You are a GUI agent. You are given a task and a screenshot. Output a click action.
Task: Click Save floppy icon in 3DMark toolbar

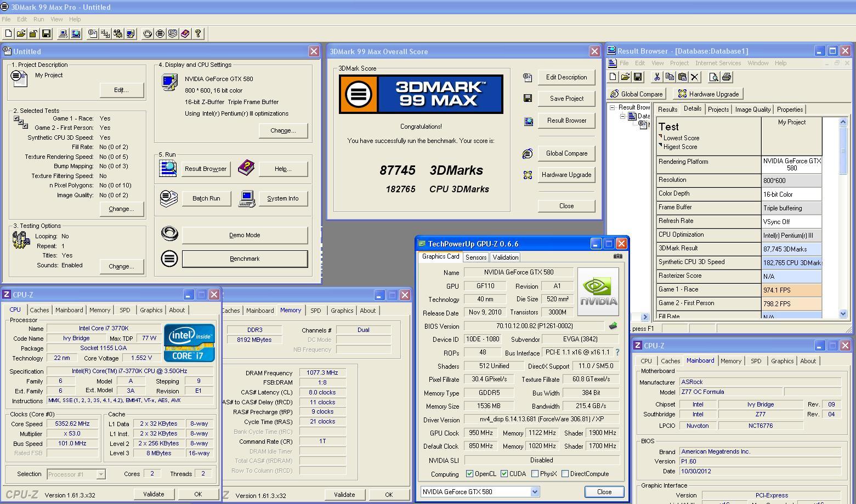pyautogui.click(x=46, y=34)
